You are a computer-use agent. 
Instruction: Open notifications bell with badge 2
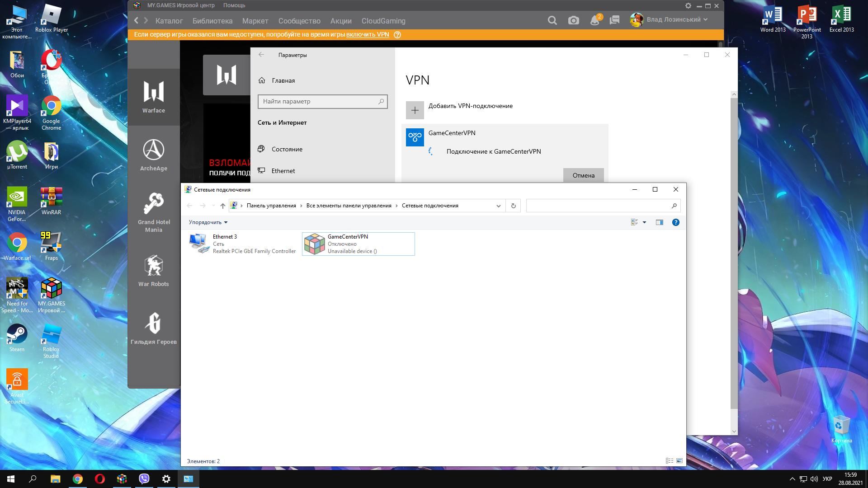tap(595, 20)
